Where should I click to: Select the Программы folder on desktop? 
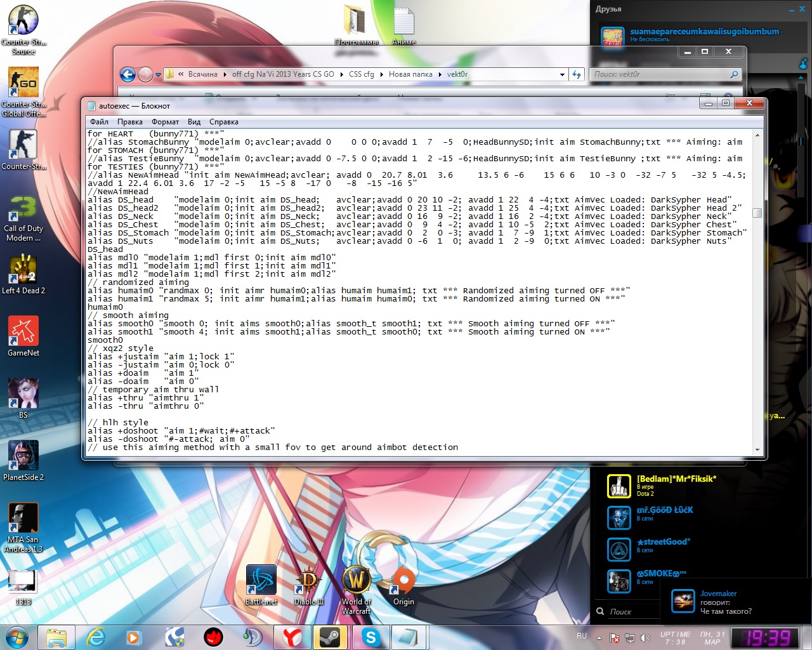356,25
